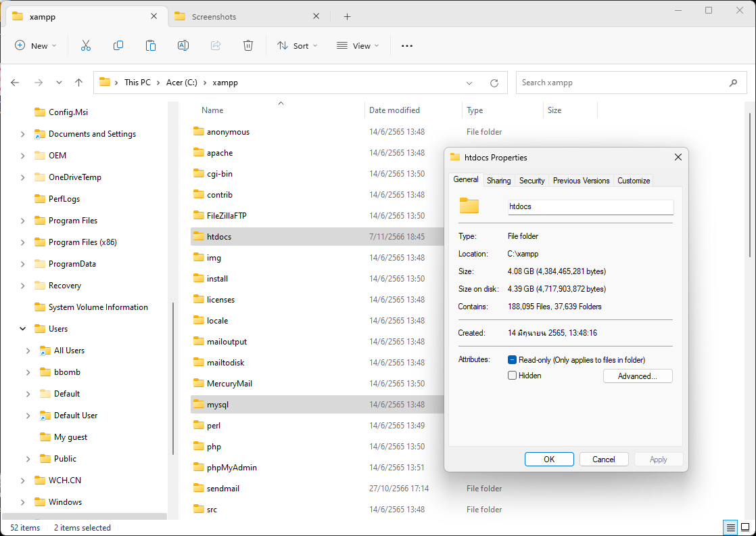The height and width of the screenshot is (536, 756).
Task: Open the Sort dropdown menu
Action: (x=294, y=45)
